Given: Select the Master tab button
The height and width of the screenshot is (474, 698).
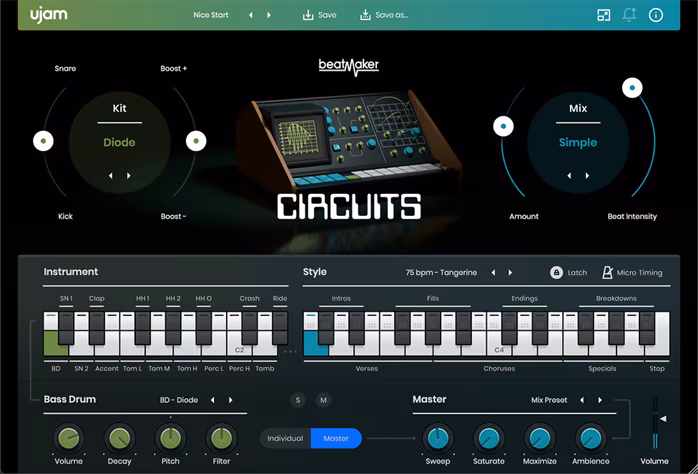Looking at the screenshot, I should click(x=336, y=438).
